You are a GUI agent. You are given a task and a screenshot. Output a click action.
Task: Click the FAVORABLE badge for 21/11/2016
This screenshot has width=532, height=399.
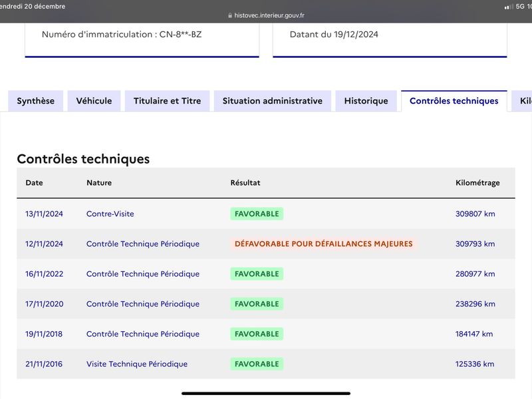(x=257, y=364)
